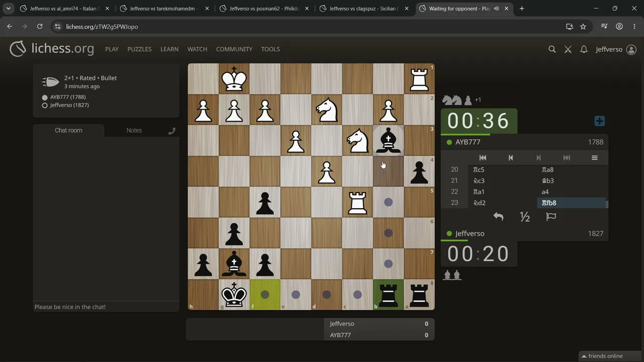This screenshot has width=644, height=362.
Task: Bookmark this page with star icon
Action: (x=583, y=27)
